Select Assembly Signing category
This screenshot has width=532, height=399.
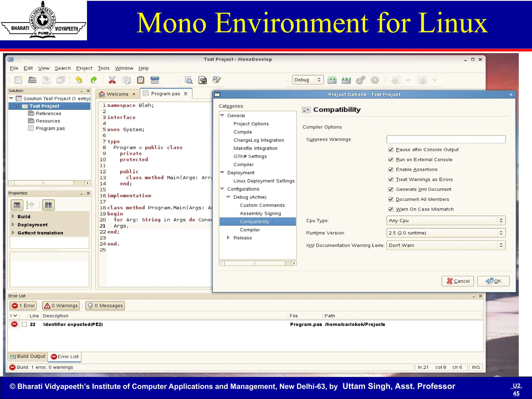(x=260, y=214)
